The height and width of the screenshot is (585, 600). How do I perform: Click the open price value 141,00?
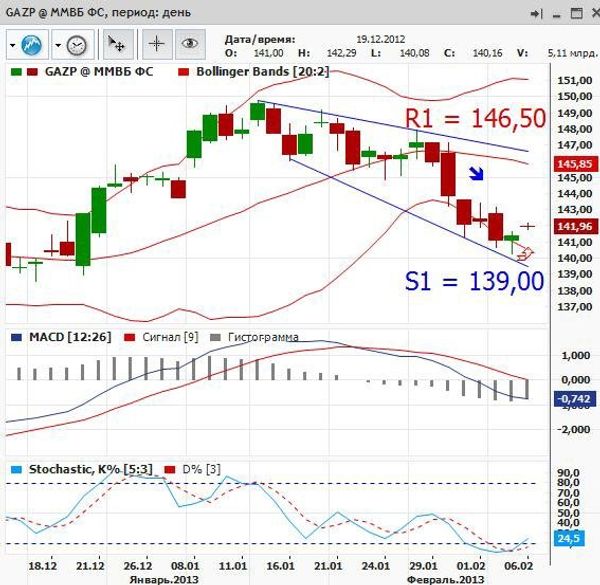(269, 53)
